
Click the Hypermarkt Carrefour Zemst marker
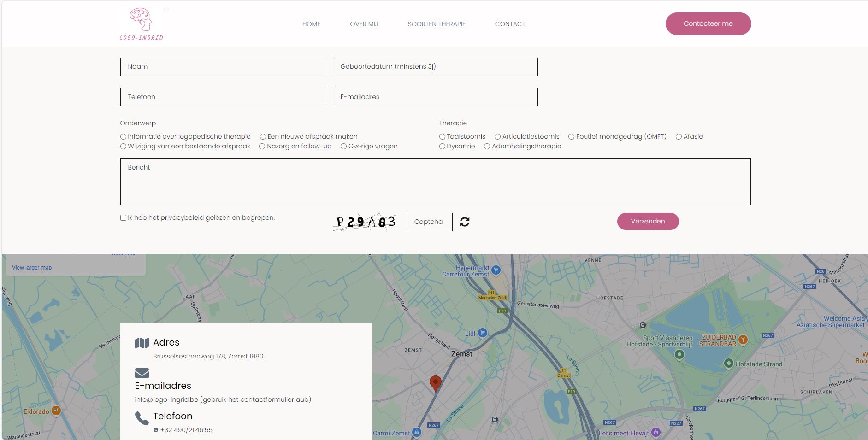pos(496,270)
